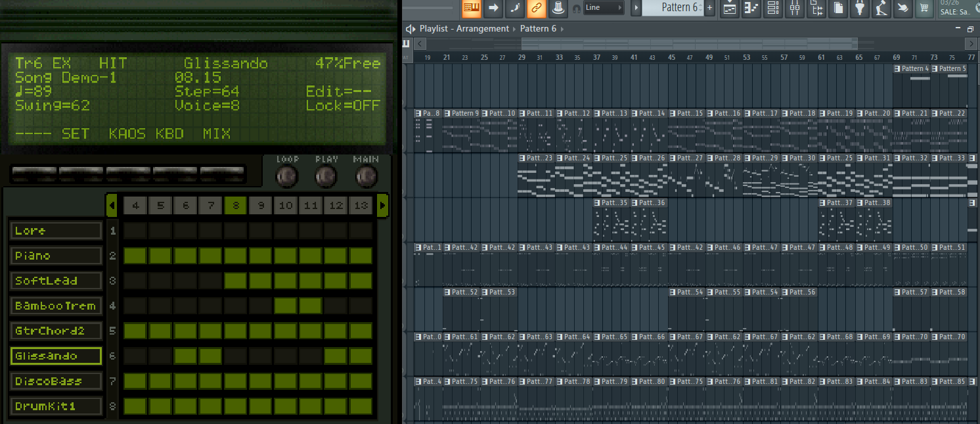Toggle BambooTrem cell under step 10
This screenshot has width=980, height=424.
click(286, 306)
